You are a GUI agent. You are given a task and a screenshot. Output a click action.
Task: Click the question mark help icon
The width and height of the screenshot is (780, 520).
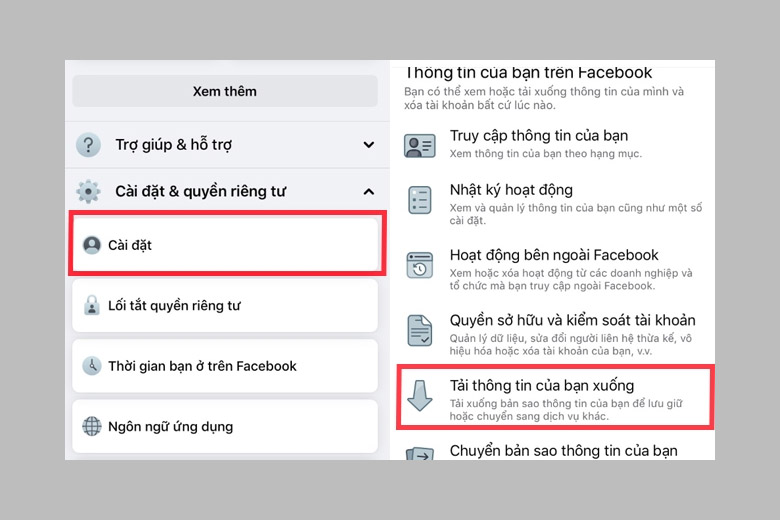pyautogui.click(x=89, y=145)
